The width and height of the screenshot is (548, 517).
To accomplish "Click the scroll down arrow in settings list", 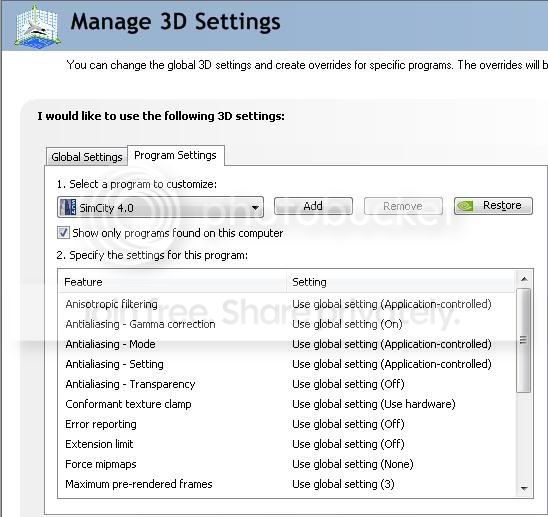I will tap(524, 488).
